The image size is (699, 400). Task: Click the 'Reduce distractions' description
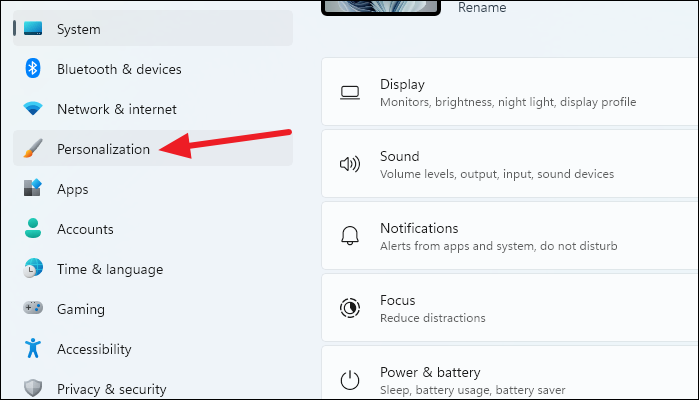(432, 318)
